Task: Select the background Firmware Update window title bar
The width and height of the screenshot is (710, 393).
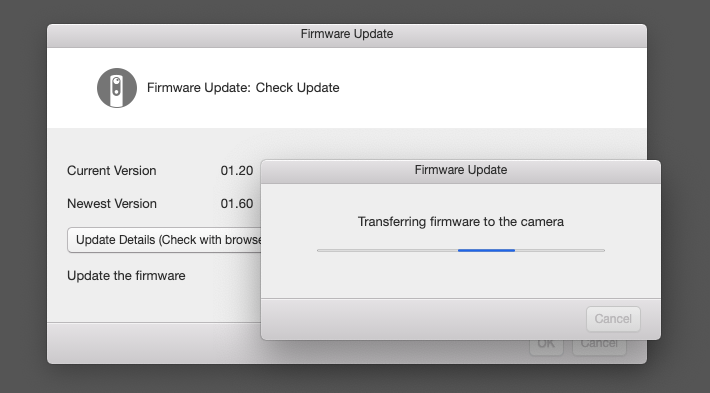Action: (347, 35)
